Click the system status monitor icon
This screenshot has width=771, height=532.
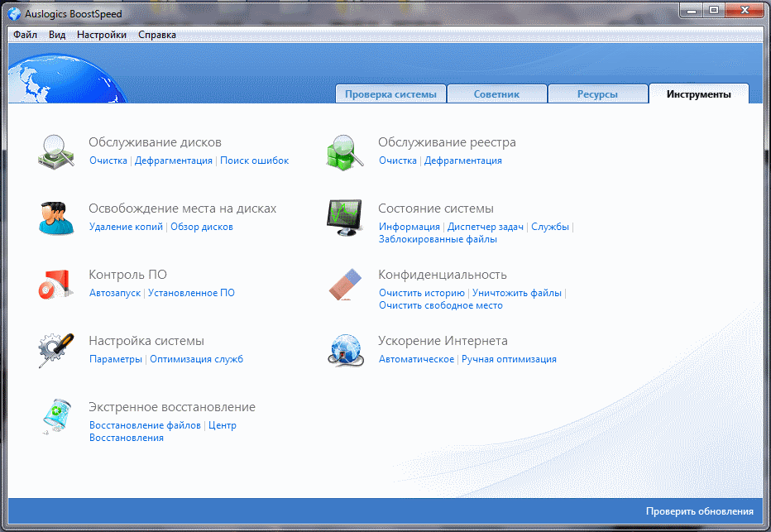pos(345,218)
